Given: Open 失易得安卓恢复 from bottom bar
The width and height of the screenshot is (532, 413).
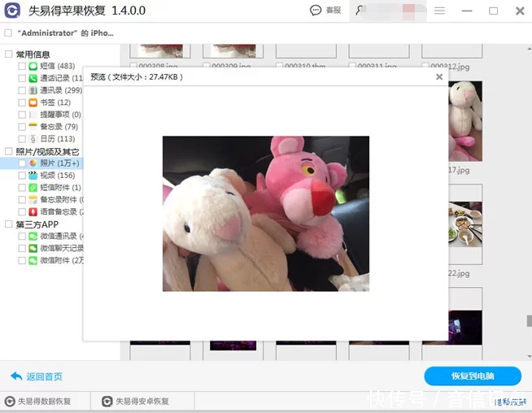Looking at the screenshot, I should 142,402.
